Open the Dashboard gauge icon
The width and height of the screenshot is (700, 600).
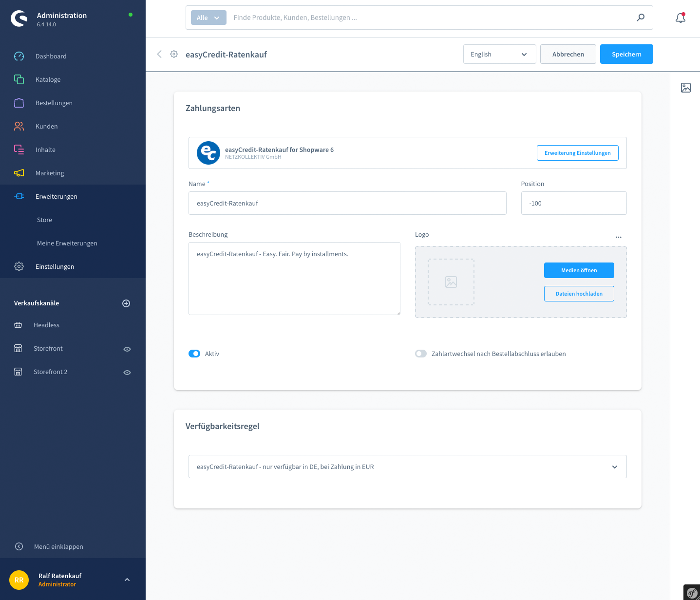click(x=19, y=56)
